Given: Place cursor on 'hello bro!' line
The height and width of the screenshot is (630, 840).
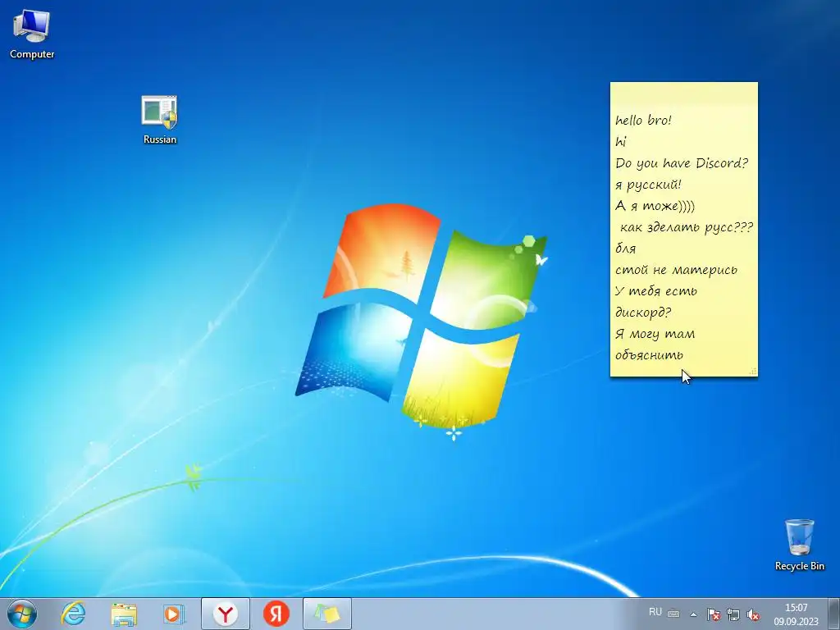Looking at the screenshot, I should click(x=643, y=120).
